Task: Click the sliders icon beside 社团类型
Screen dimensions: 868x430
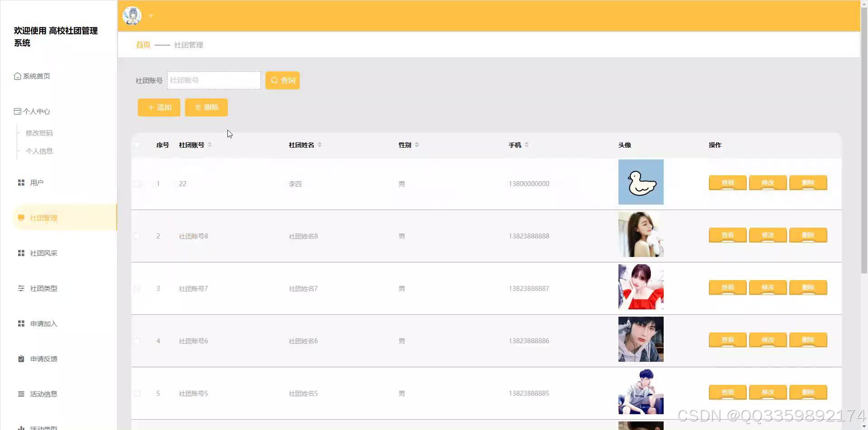Action: 21,288
